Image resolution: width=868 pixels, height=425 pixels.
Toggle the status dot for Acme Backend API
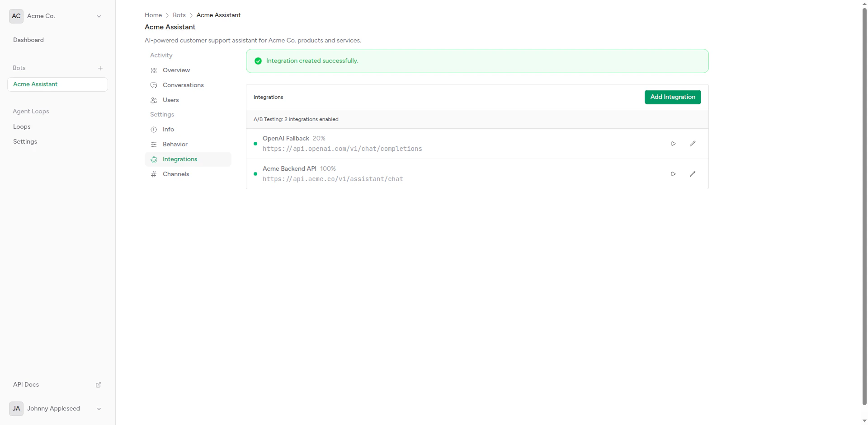(x=256, y=173)
